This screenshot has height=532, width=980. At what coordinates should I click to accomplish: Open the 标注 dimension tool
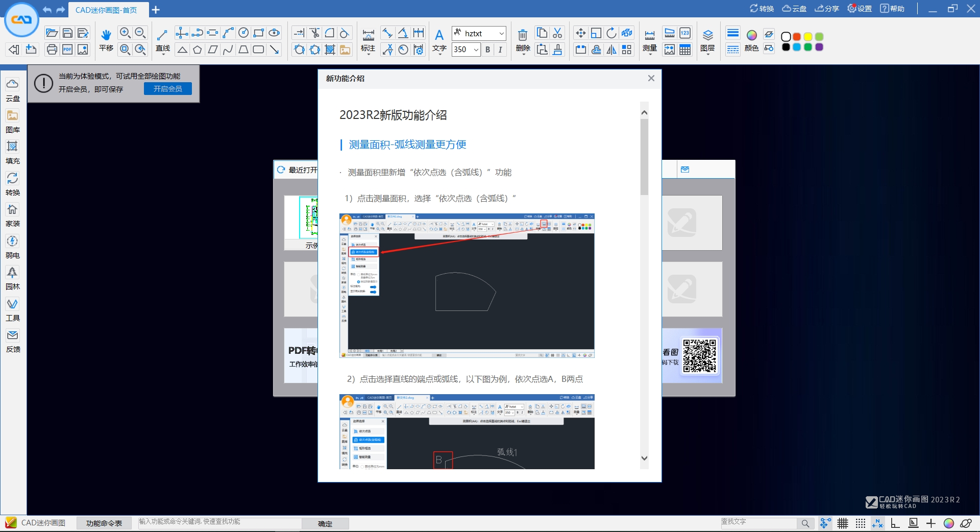click(369, 41)
